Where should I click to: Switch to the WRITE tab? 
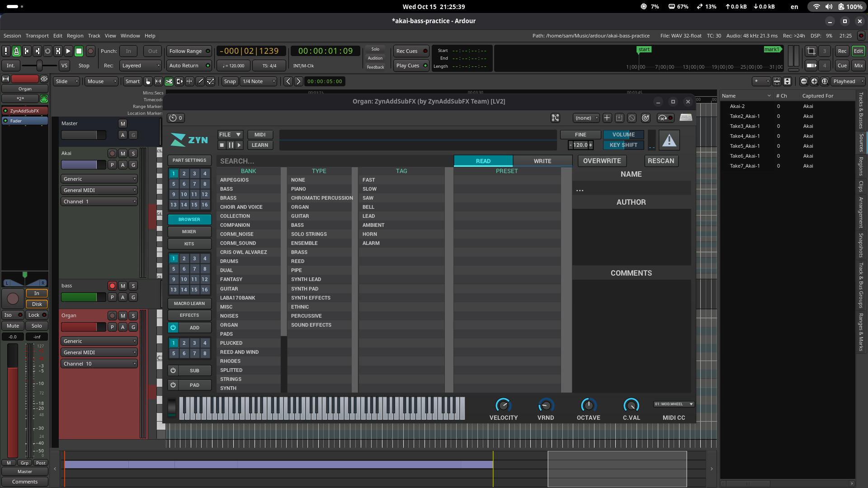pyautogui.click(x=542, y=161)
